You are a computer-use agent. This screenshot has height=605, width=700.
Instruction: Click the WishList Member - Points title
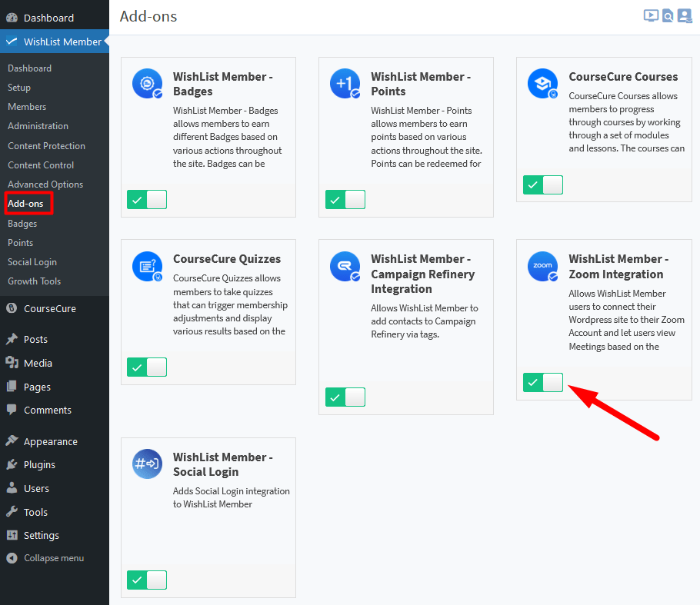point(421,84)
